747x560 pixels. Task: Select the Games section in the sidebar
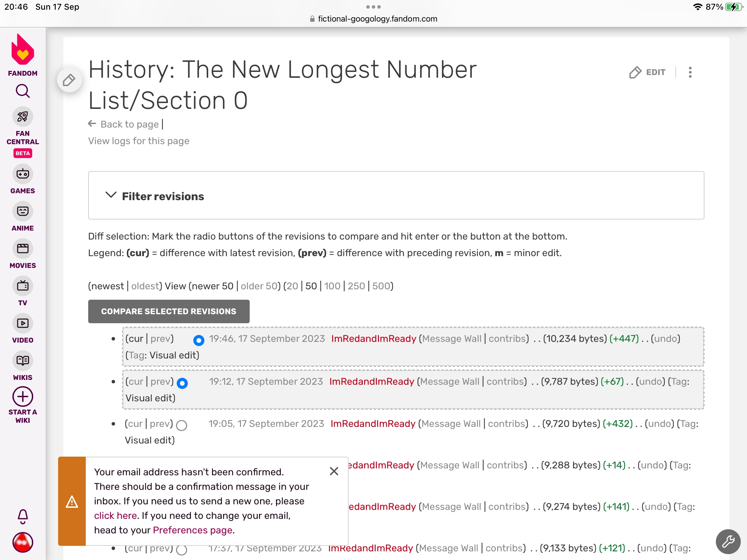click(22, 174)
